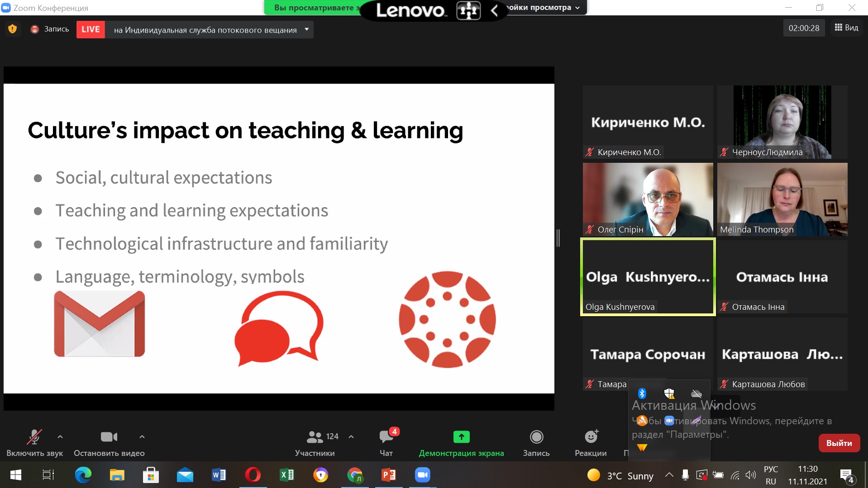Click the OneDrive cloud tray icon
Image resolution: width=868 pixels, height=488 pixels.
coord(696,393)
